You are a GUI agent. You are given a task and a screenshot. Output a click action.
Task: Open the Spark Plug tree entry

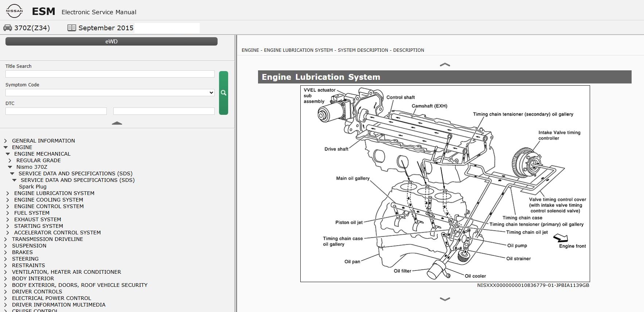click(33, 187)
